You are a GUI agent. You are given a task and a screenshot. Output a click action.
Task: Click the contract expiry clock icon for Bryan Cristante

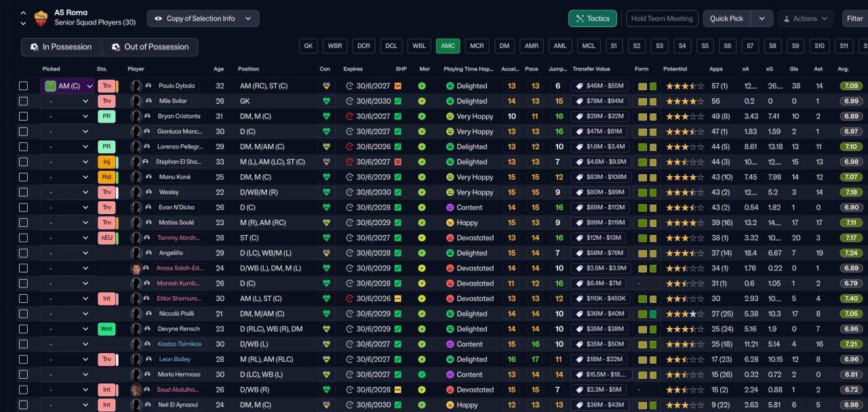(350, 117)
